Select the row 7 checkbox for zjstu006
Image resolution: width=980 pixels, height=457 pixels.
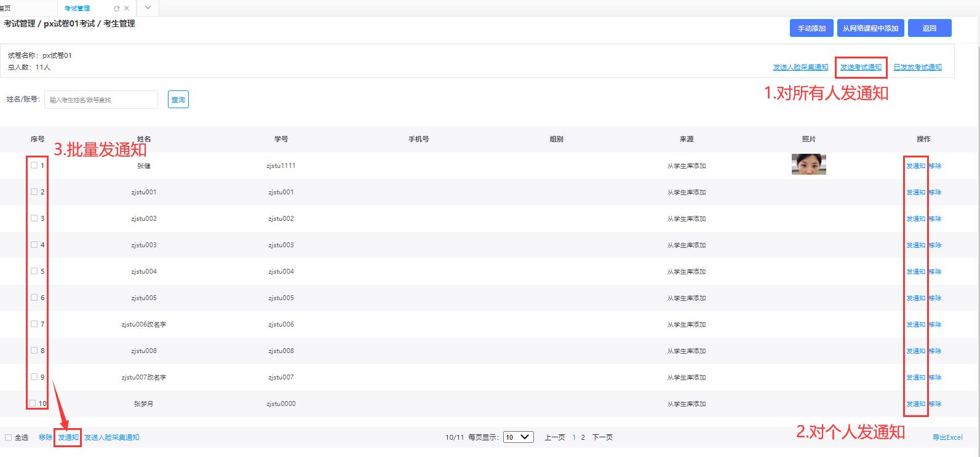pos(34,324)
